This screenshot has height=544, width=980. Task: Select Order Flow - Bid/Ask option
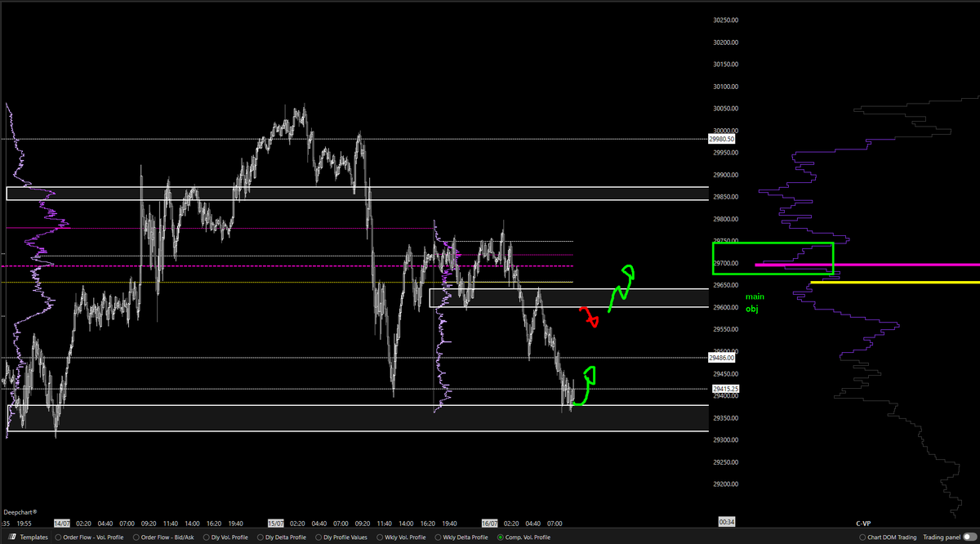pos(163,537)
